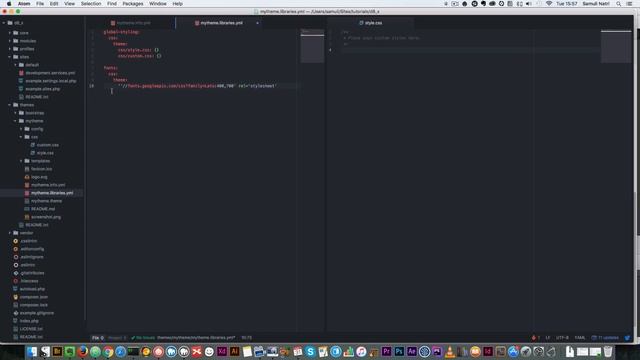Click the right pane minimap

click(x=616, y=46)
